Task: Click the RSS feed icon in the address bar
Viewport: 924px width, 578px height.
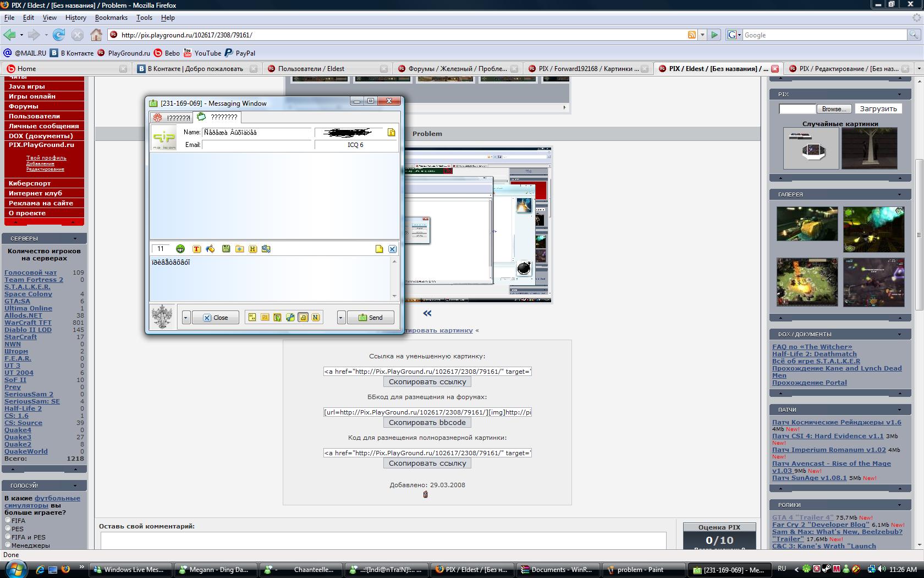Action: [692, 35]
